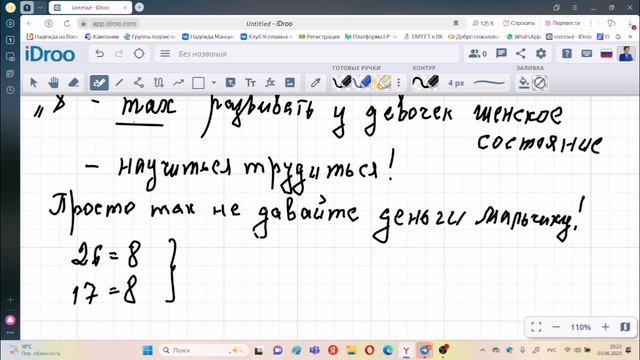Open the Windows Start menu

click(148, 350)
